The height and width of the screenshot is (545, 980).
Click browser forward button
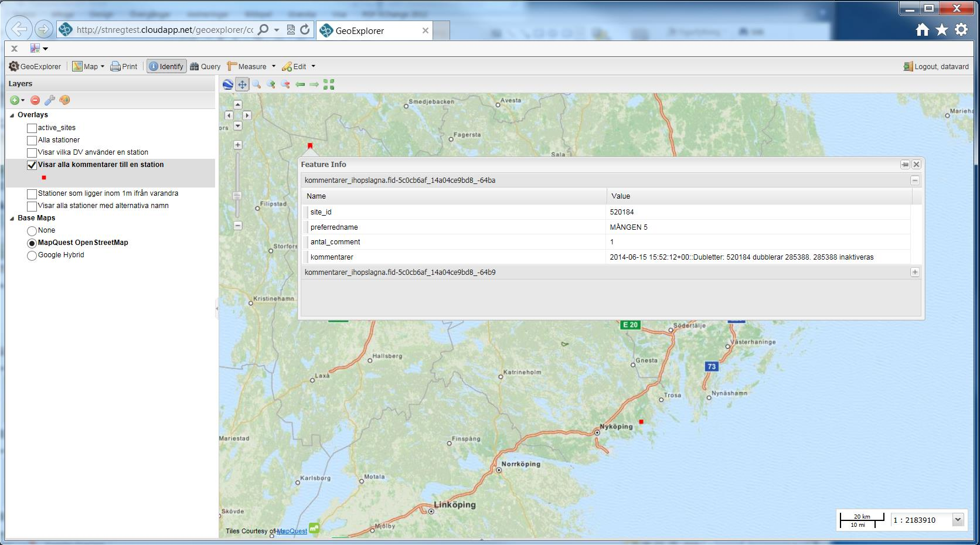(43, 29)
